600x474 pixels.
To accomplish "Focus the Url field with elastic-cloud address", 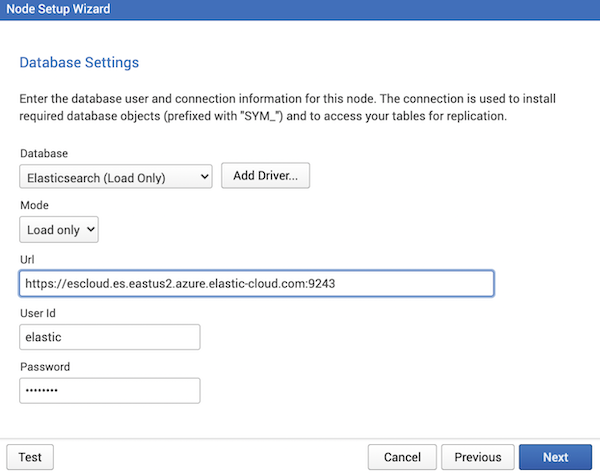I will coord(256,283).
